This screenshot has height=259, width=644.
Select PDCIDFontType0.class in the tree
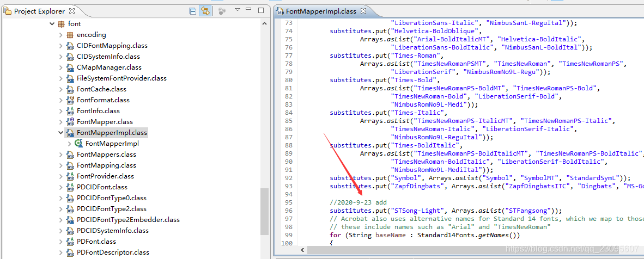[111, 198]
